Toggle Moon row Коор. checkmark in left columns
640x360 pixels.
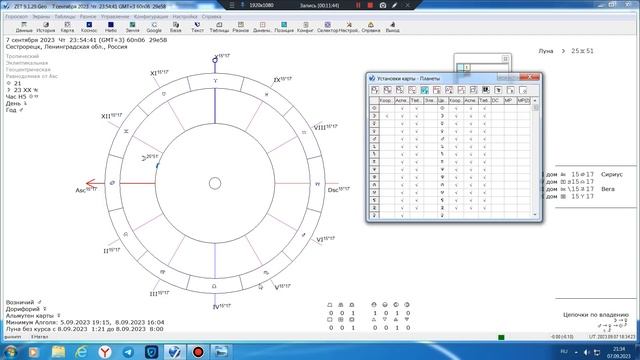387,116
